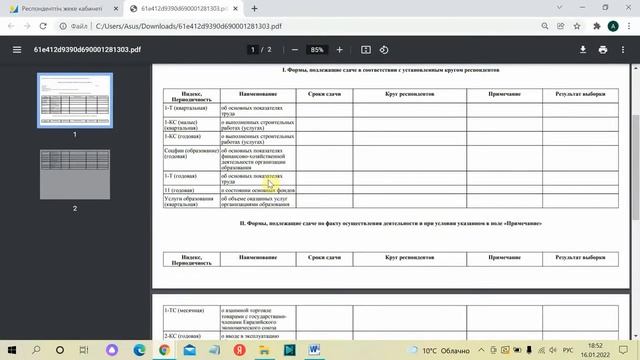Image resolution: width=640 pixels, height=360 pixels.
Task: Open the tab search dropdown chevron
Action: pyautogui.click(x=560, y=7)
